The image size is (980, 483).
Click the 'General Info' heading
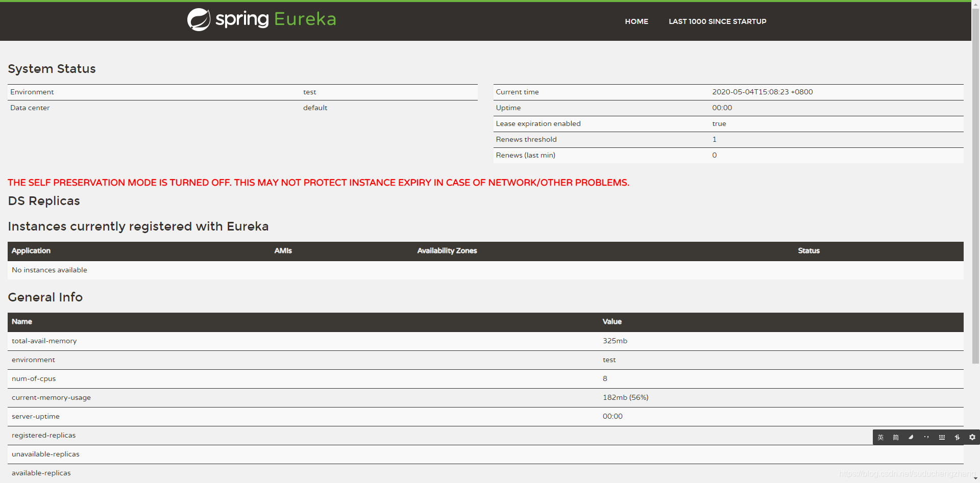coord(45,297)
